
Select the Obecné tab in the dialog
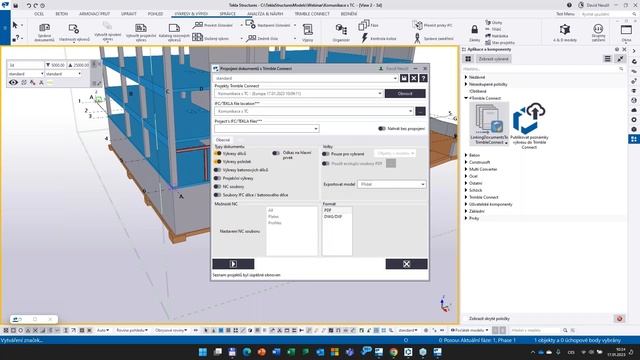pyautogui.click(x=223, y=140)
